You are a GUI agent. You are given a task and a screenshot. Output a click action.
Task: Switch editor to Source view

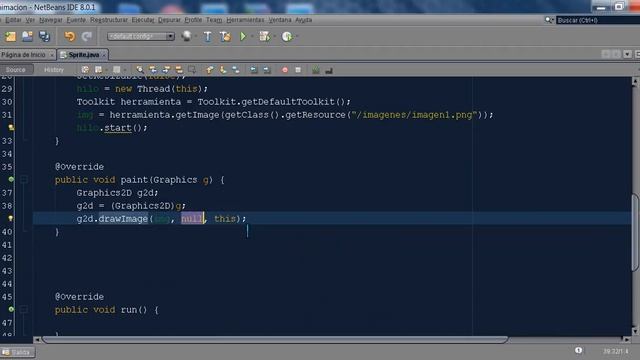[x=16, y=70]
